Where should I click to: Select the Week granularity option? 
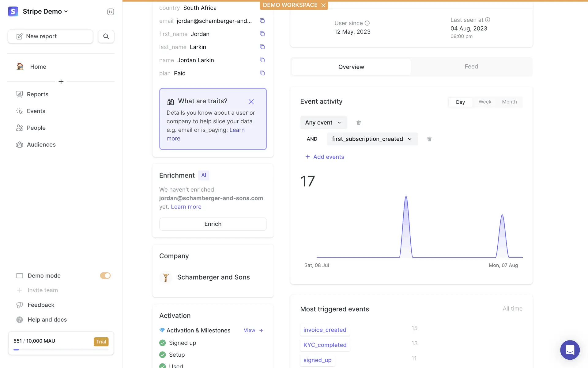[485, 102]
